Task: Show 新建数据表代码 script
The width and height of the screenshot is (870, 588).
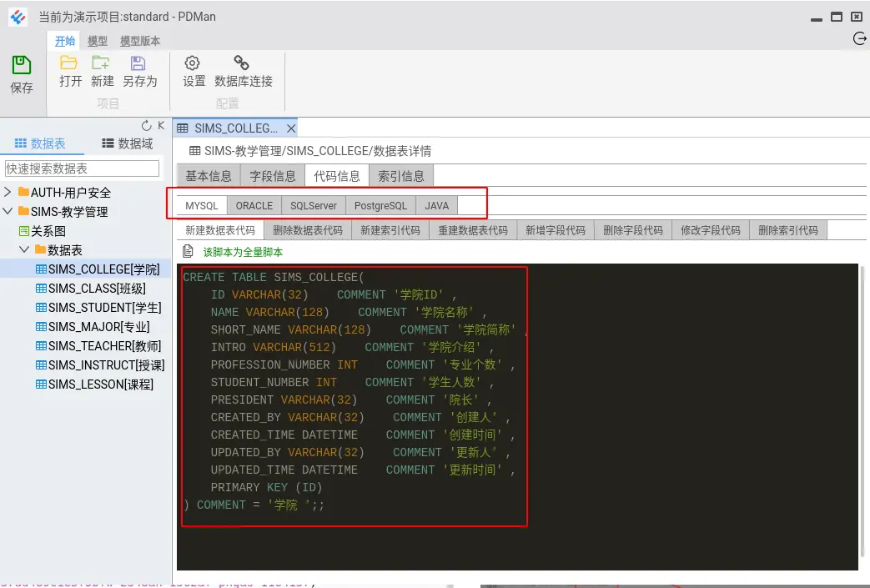Action: coord(220,230)
